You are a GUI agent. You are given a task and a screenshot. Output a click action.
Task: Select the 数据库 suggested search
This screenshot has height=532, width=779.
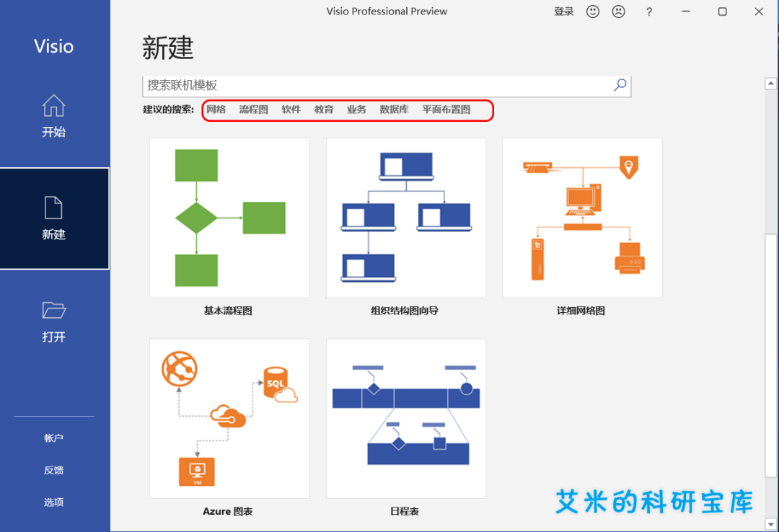pos(395,110)
